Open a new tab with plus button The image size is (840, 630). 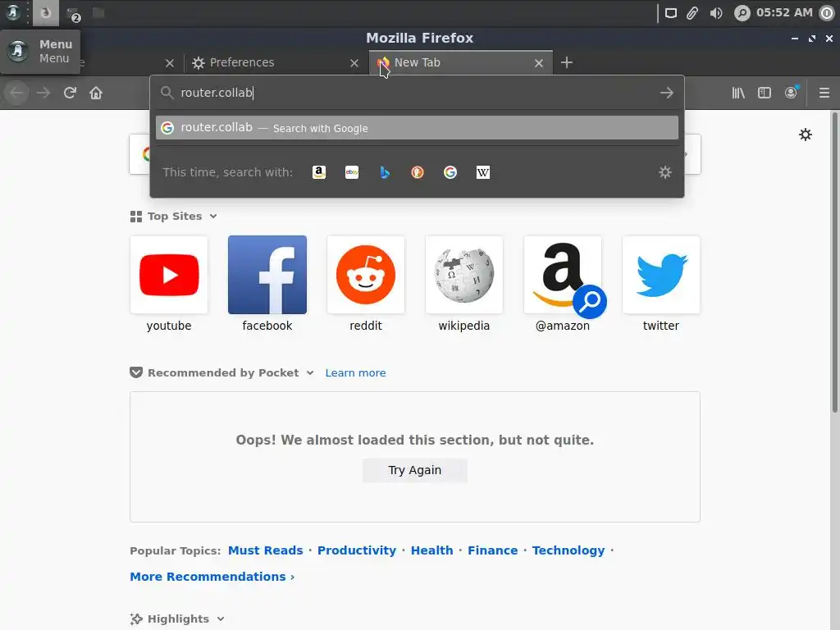click(567, 62)
